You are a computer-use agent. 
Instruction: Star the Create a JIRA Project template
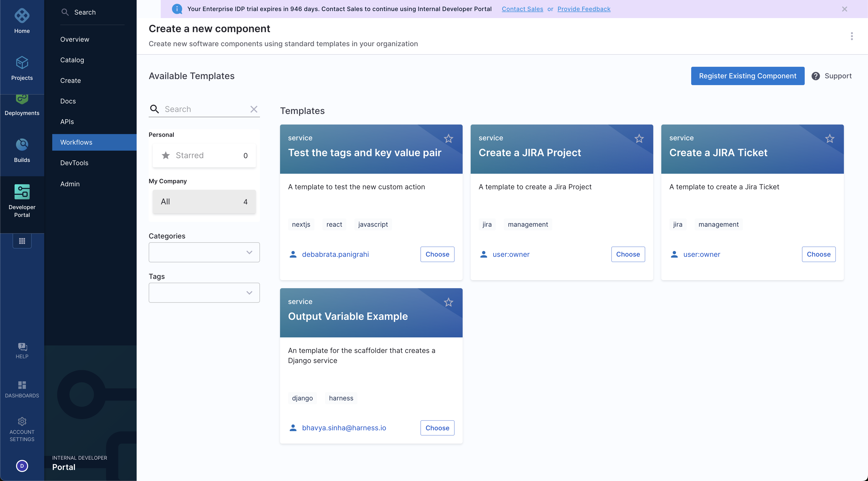point(639,138)
